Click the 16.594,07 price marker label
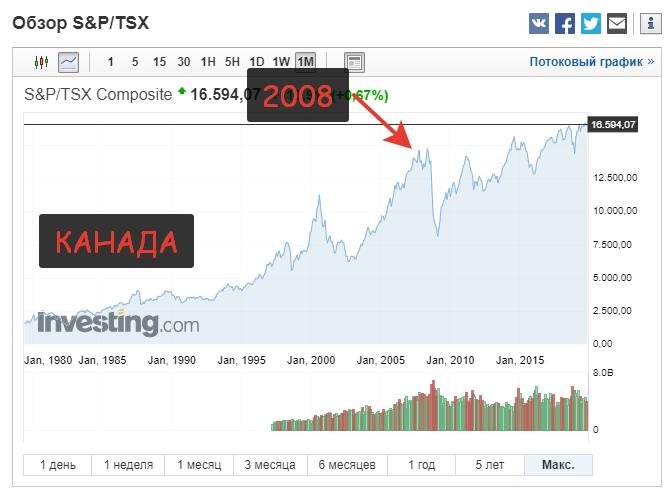The height and width of the screenshot is (496, 664). pyautogui.click(x=614, y=125)
